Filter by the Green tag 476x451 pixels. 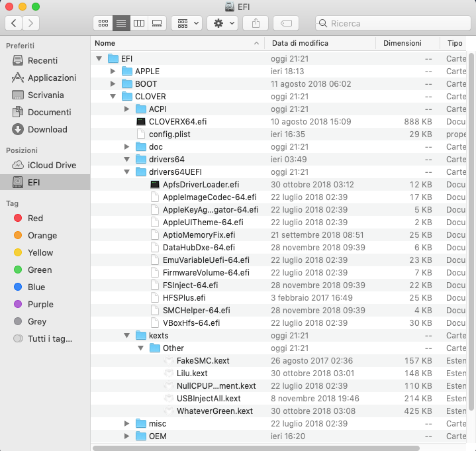[45, 270]
